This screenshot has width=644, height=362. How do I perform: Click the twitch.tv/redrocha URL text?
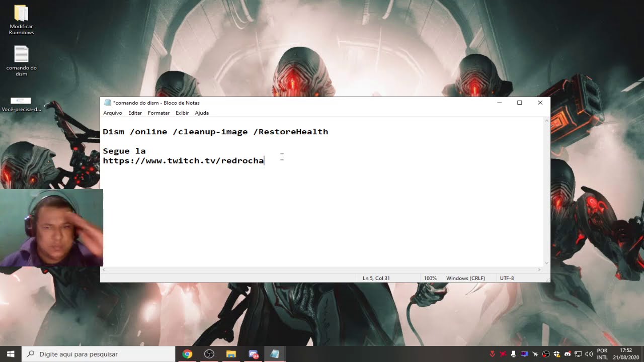183,160
